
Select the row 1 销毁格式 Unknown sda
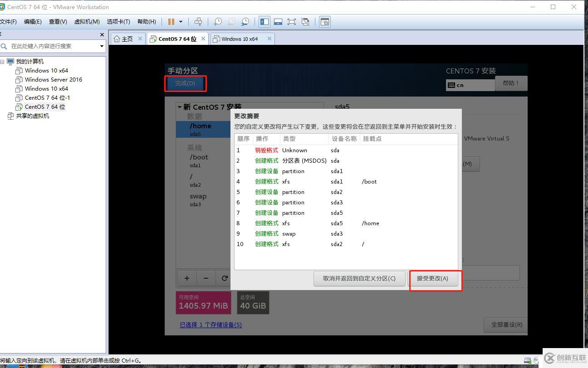point(346,150)
